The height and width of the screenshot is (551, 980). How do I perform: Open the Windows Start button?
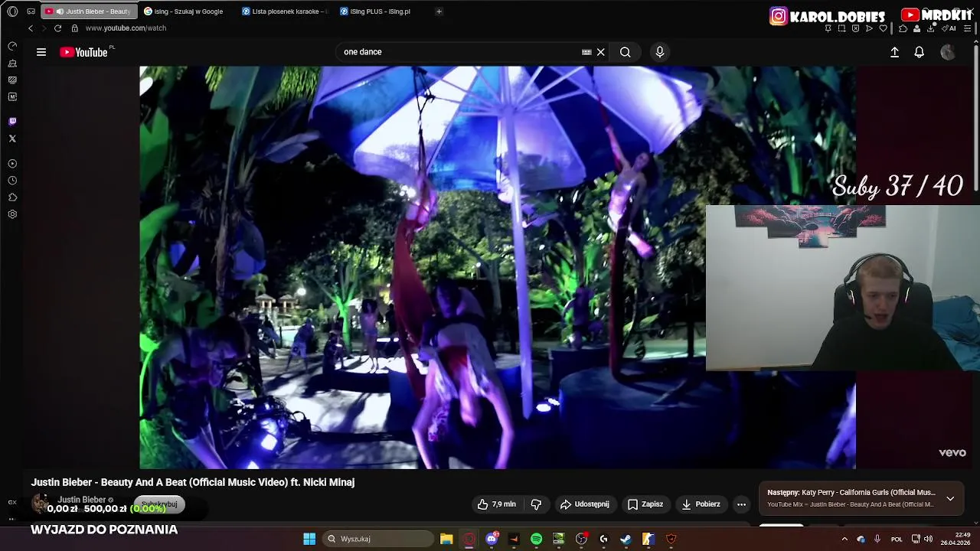[309, 539]
